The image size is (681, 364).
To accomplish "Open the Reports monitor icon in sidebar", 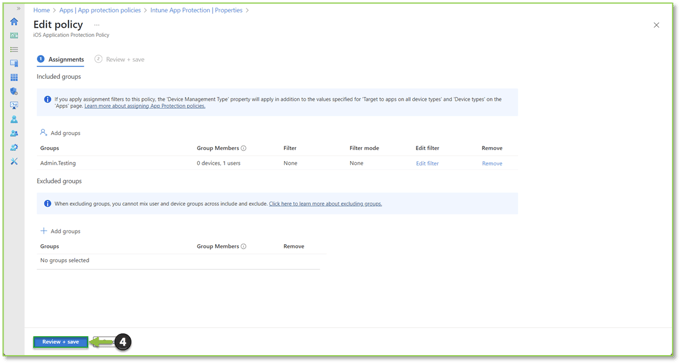I will coord(14,105).
